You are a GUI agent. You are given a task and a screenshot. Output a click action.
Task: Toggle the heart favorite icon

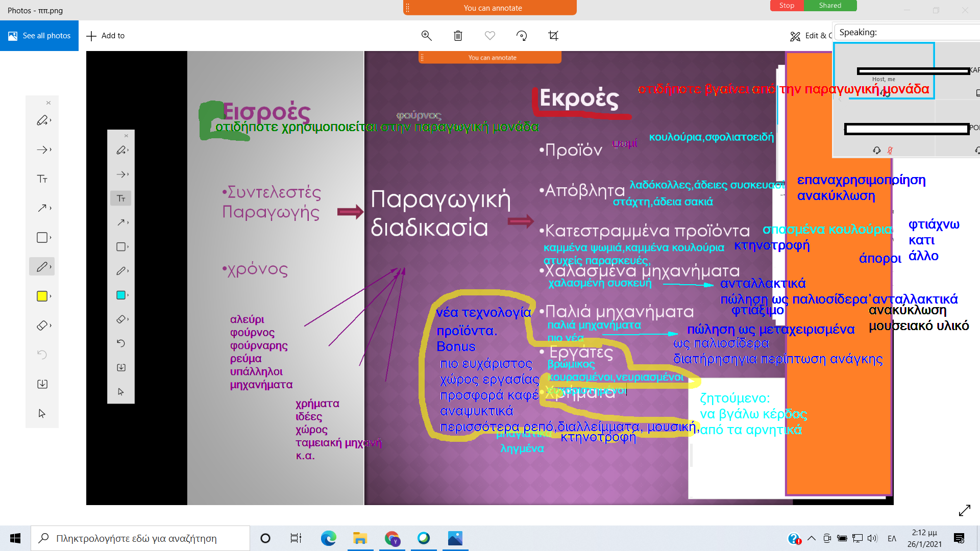pos(490,36)
